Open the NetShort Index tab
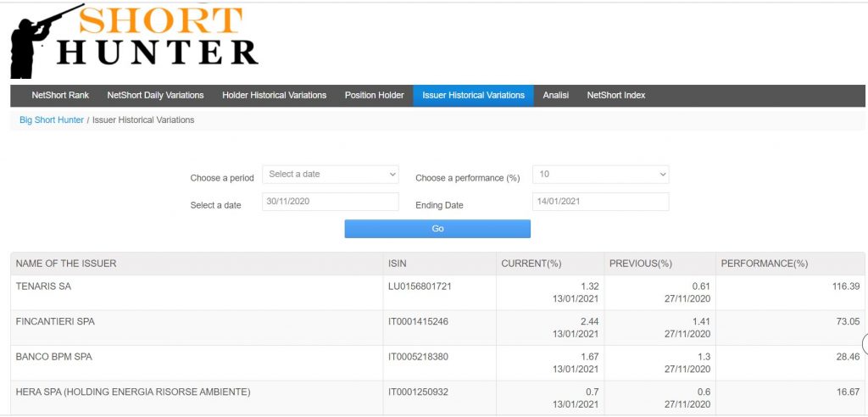Screen dimensions: 868x417 point(616,95)
